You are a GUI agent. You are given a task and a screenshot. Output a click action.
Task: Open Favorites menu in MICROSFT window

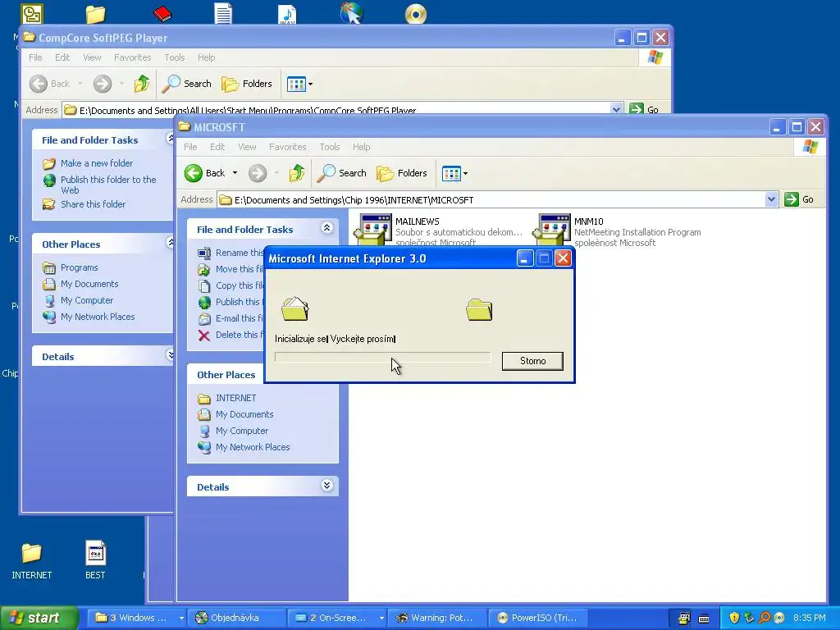click(x=288, y=147)
